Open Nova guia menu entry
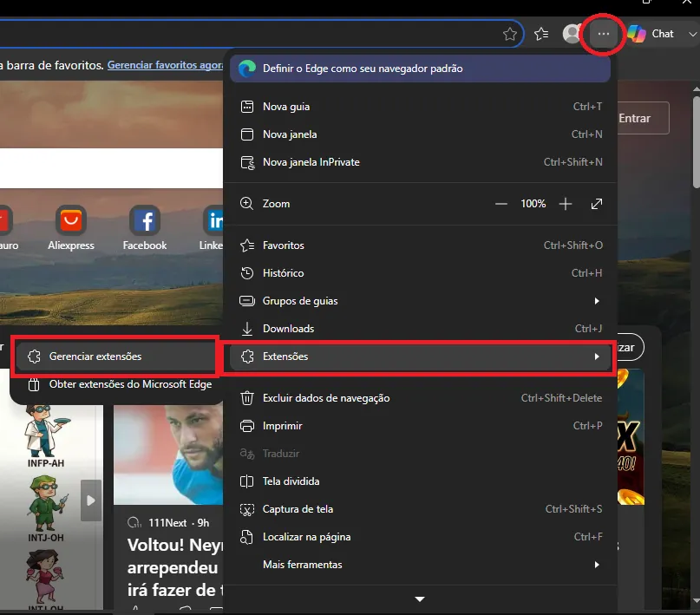The height and width of the screenshot is (615, 700). tap(420, 107)
